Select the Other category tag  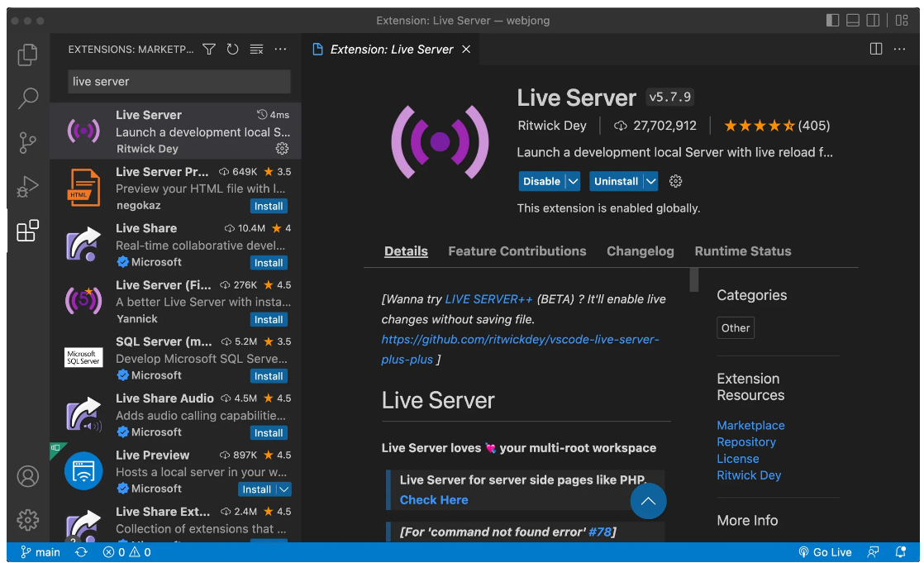click(736, 327)
